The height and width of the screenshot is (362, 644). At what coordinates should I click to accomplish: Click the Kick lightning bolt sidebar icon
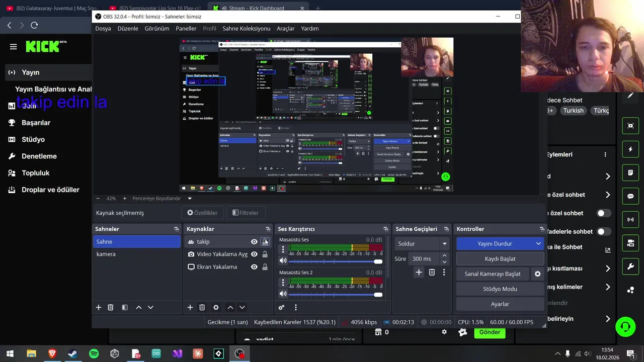630,149
